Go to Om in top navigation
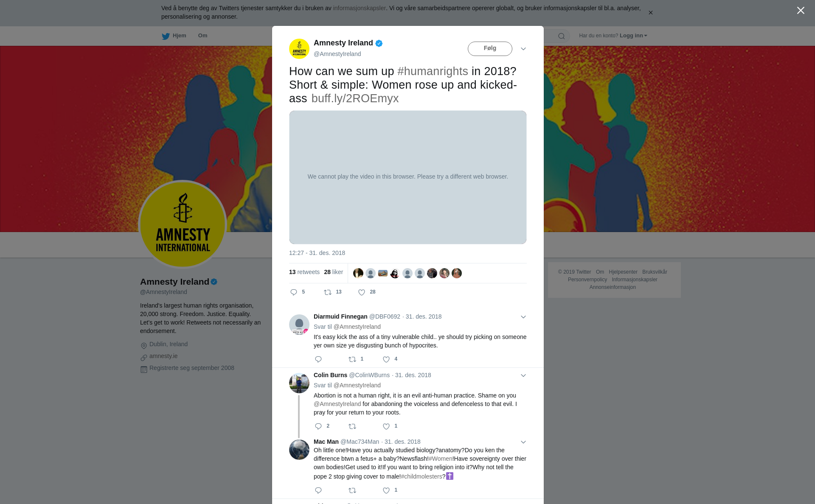Viewport: 815px width, 504px height. tap(202, 36)
